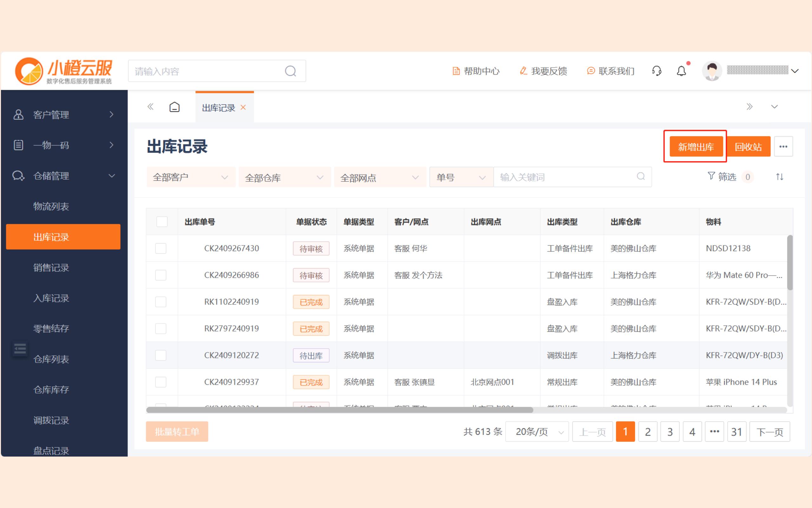
Task: Open the notification bell
Action: point(681,71)
